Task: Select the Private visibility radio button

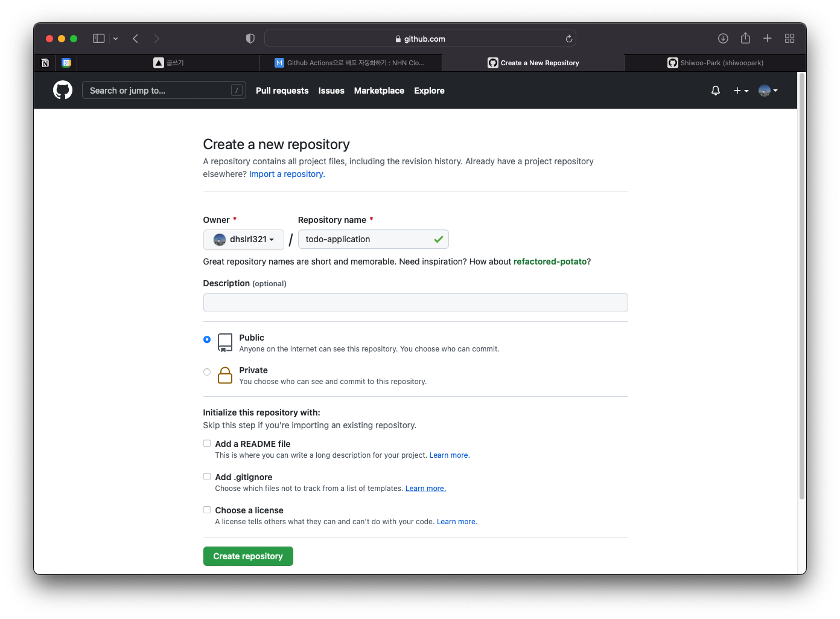Action: pyautogui.click(x=207, y=372)
